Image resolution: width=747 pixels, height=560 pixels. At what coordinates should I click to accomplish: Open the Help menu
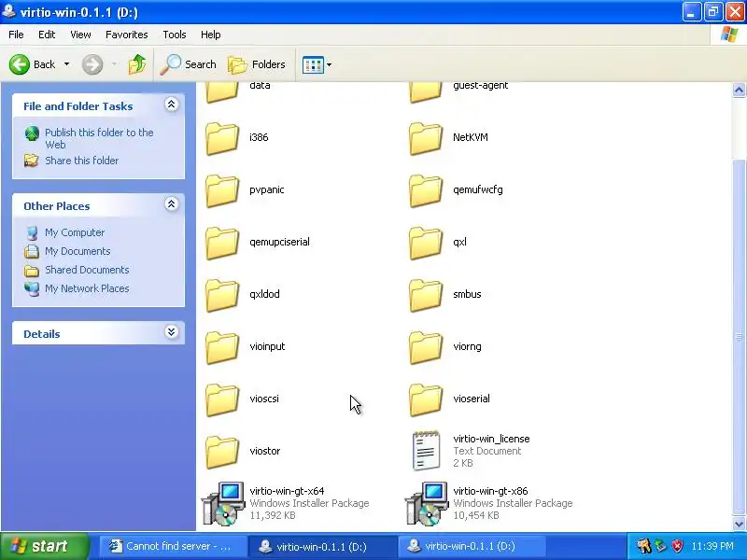coord(211,35)
